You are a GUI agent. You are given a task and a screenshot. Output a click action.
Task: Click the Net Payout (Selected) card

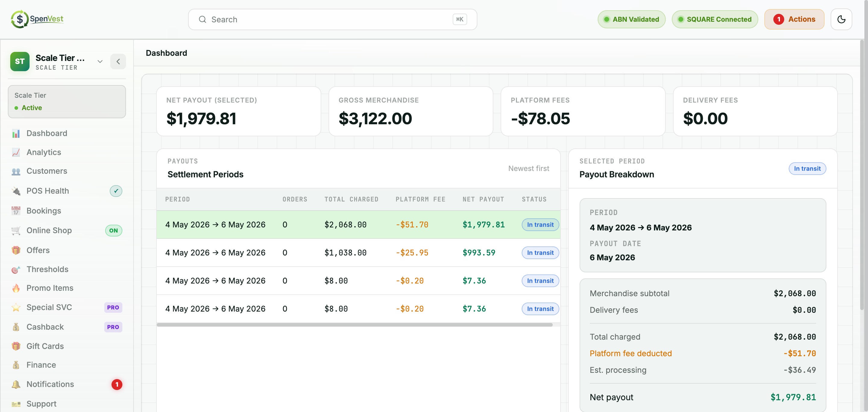[x=239, y=112]
